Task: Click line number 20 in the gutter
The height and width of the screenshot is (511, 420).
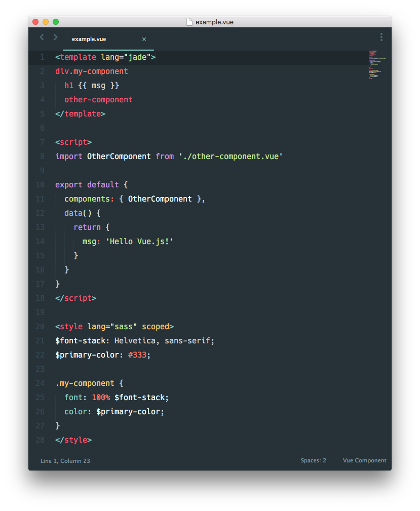Action: (40, 327)
